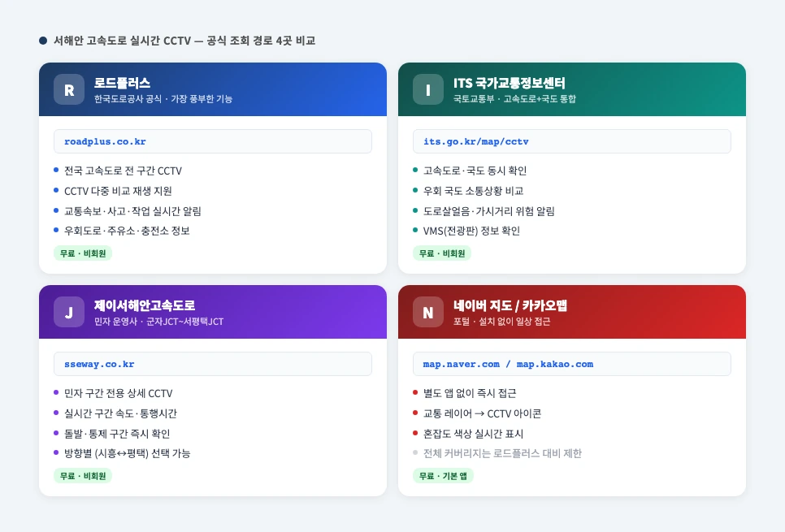Click the 제이서해안고속도로 card title
Screen dimensions: 785x532
pos(145,305)
